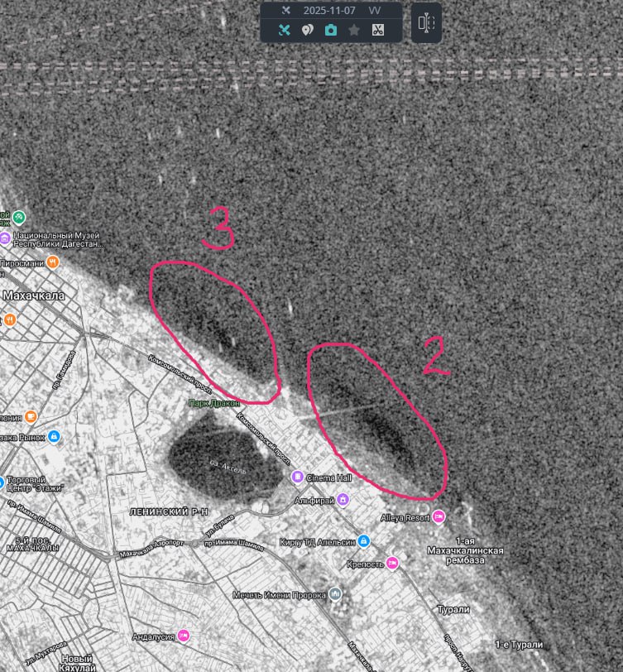The image size is (623, 672).
Task: Click the Киргу ТД Апельсин shopping marker
Action: (364, 541)
